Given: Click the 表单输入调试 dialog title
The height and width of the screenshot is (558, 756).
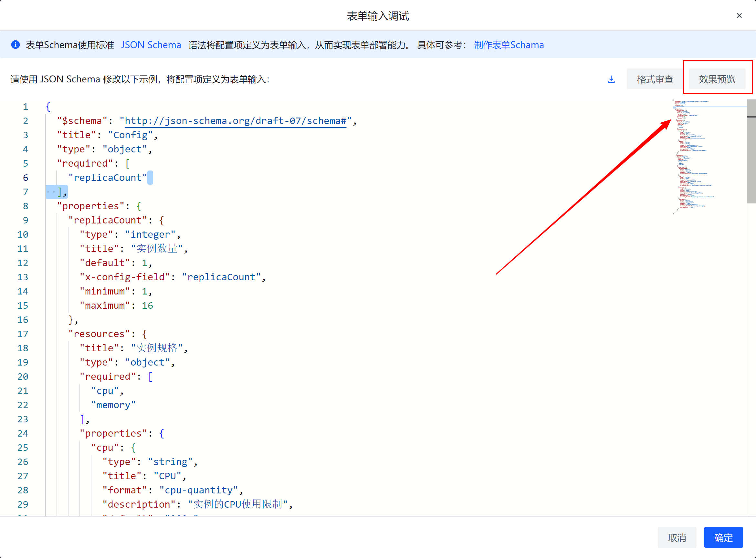Looking at the screenshot, I should click(378, 15).
